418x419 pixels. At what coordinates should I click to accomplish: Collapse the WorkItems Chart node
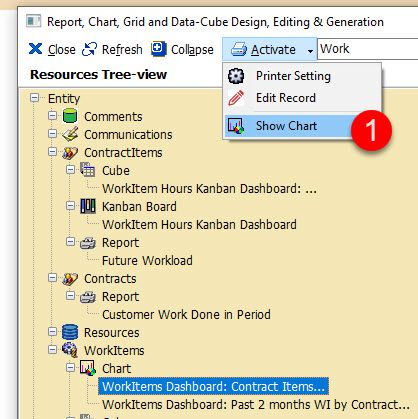pyautogui.click(x=70, y=368)
